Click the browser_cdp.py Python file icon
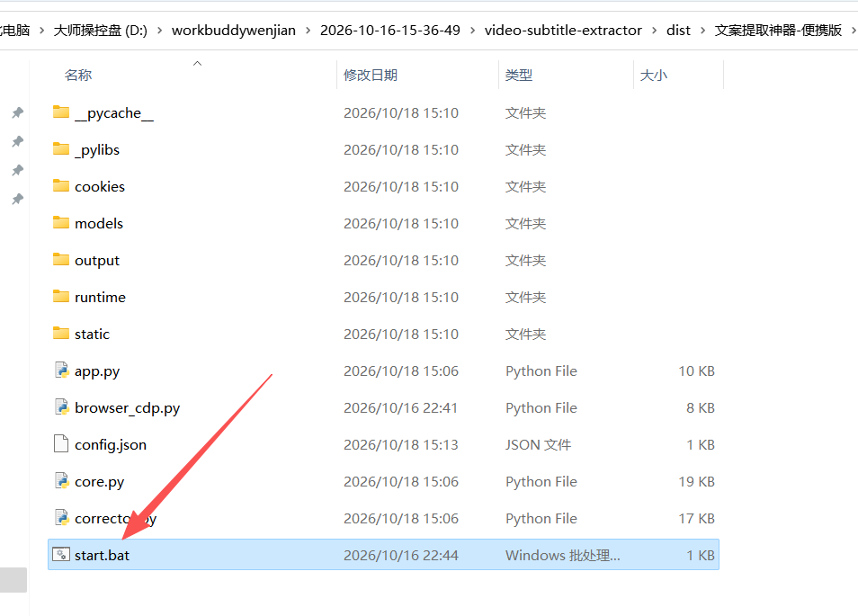The image size is (858, 616). [61, 407]
